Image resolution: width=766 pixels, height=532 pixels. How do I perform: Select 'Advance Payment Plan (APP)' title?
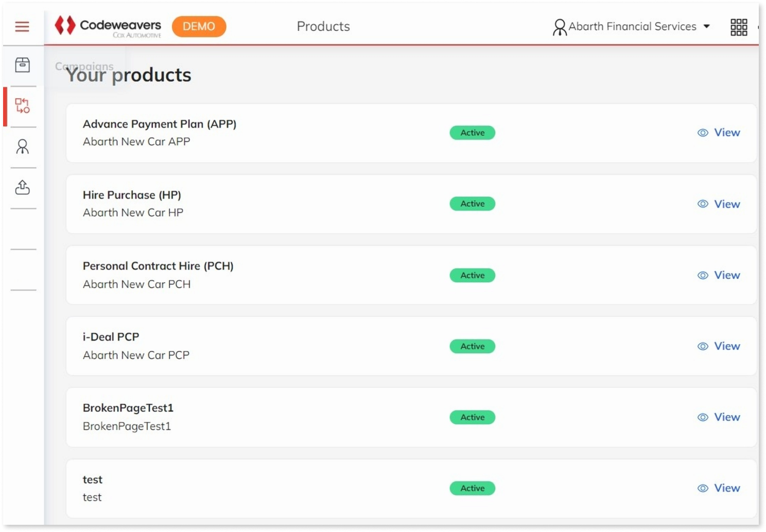point(160,124)
